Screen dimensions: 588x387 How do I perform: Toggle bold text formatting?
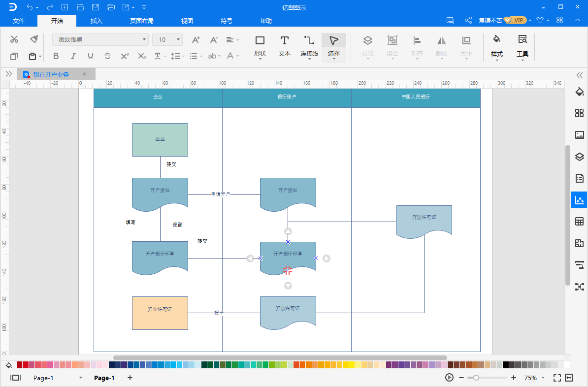56,56
